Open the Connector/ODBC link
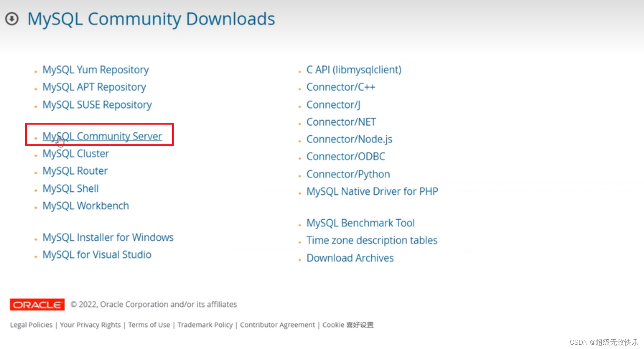Screen dimensions: 644x349 coord(345,157)
